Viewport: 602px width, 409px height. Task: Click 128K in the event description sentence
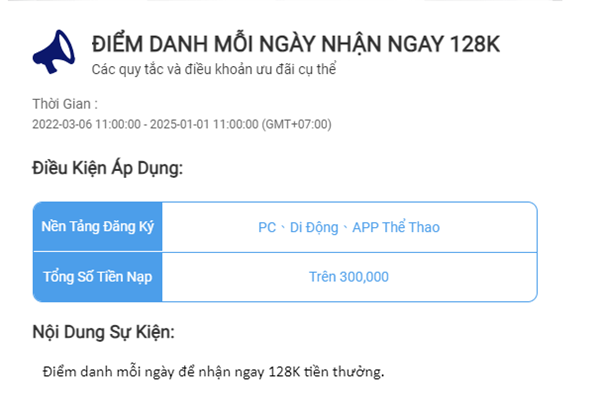click(286, 372)
